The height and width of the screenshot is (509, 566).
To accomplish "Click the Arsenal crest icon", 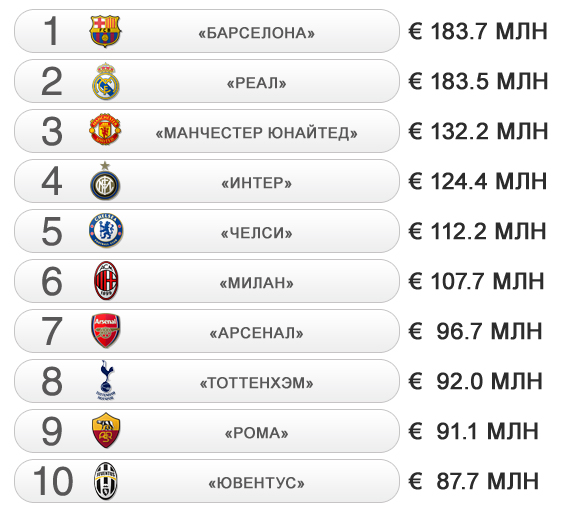I will [105, 330].
